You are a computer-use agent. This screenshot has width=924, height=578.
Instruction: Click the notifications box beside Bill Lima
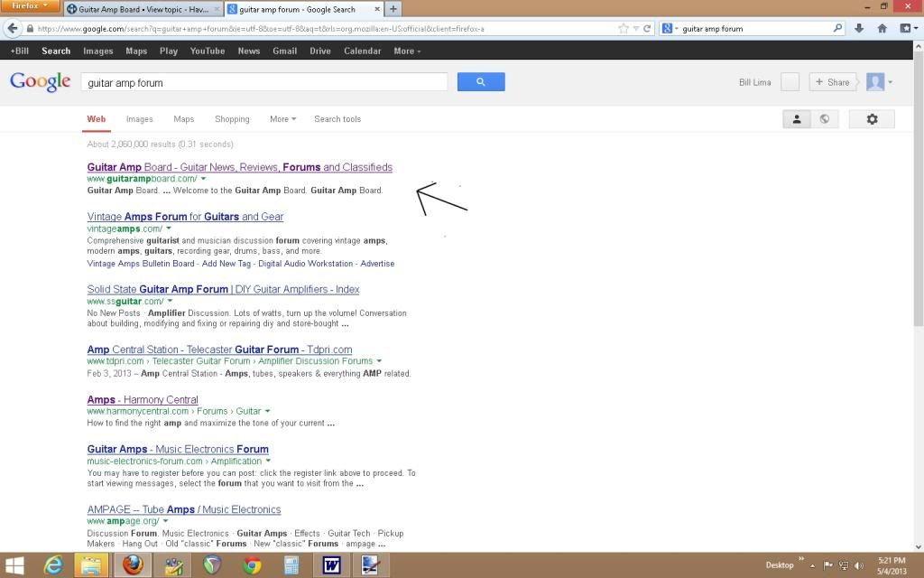[x=790, y=82]
